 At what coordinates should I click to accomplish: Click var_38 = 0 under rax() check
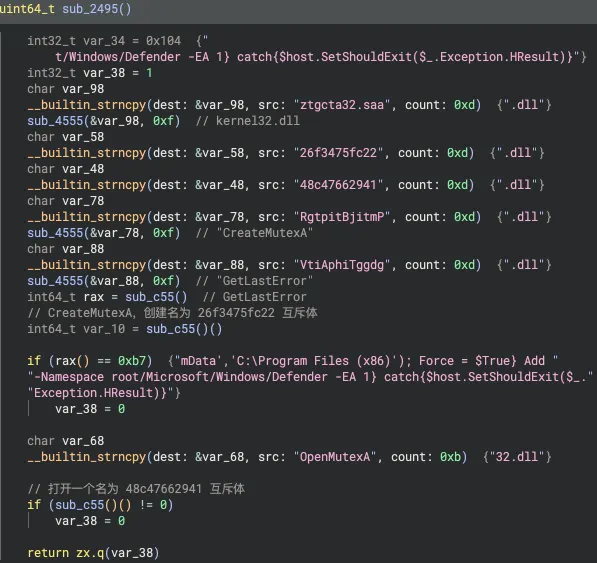point(90,409)
